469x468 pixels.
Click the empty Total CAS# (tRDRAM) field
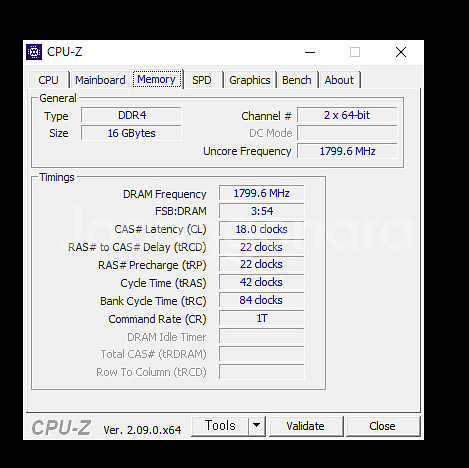262,354
